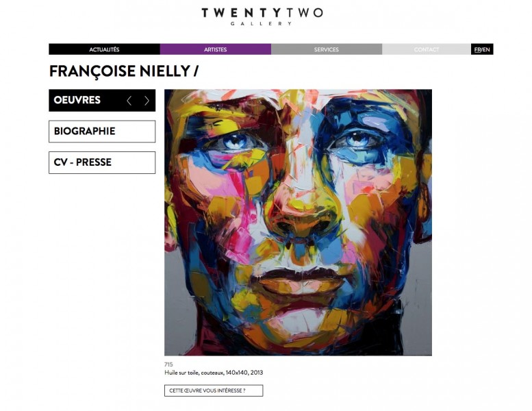Show the previous artwork with left arrow
This screenshot has height=411, width=532.
click(129, 101)
